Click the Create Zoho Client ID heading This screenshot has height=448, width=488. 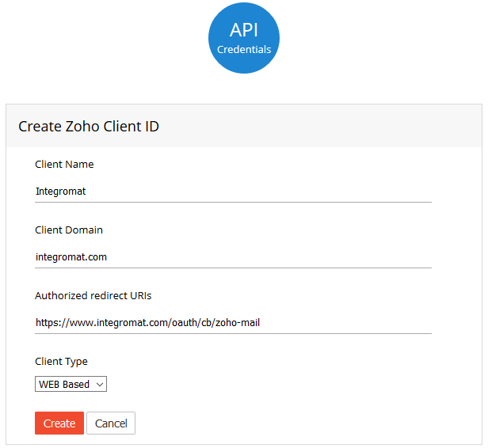pyautogui.click(x=89, y=127)
